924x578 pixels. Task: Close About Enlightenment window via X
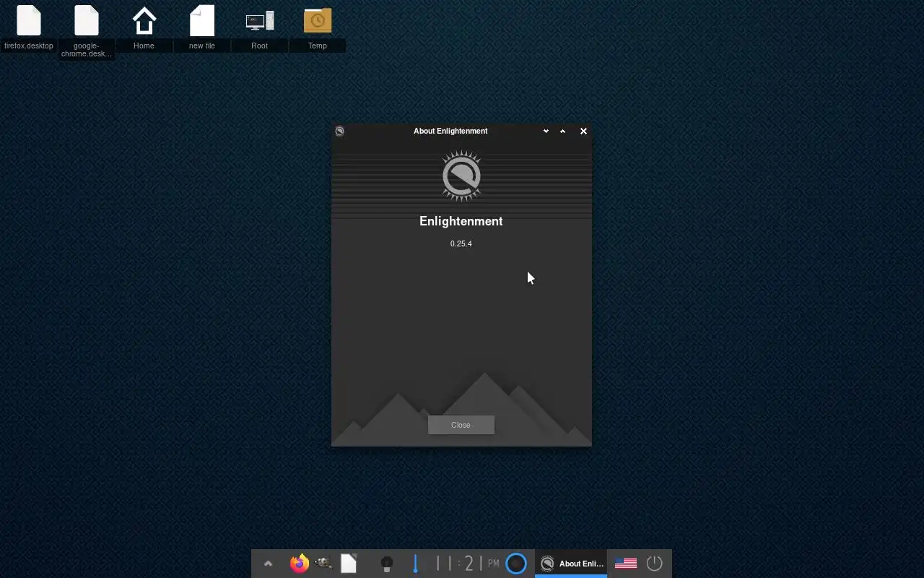tap(583, 131)
